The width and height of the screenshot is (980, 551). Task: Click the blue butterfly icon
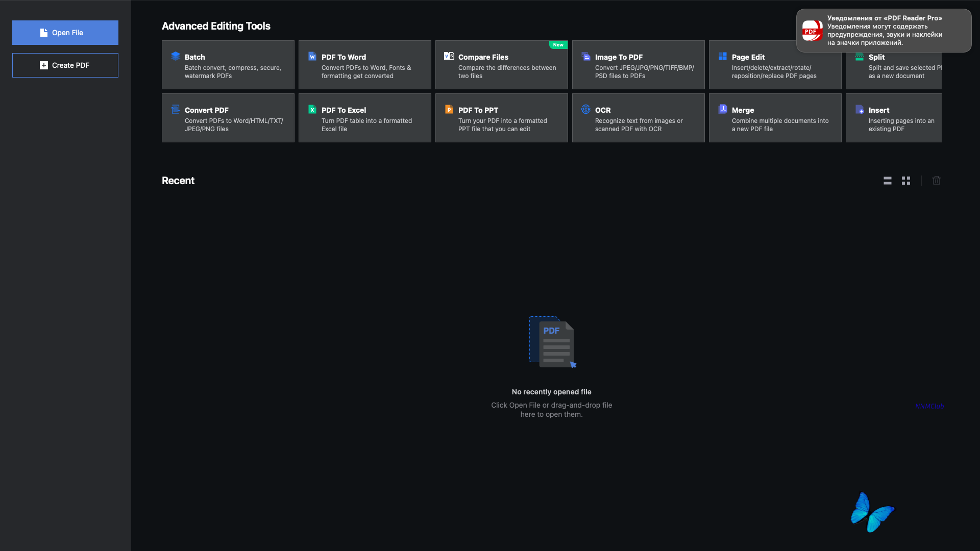click(872, 512)
